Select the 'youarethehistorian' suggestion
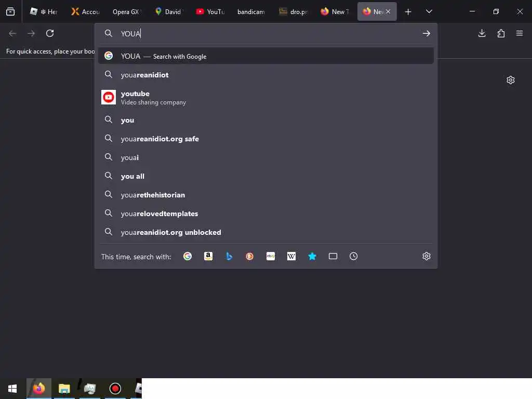This screenshot has height=399, width=532. click(x=265, y=195)
